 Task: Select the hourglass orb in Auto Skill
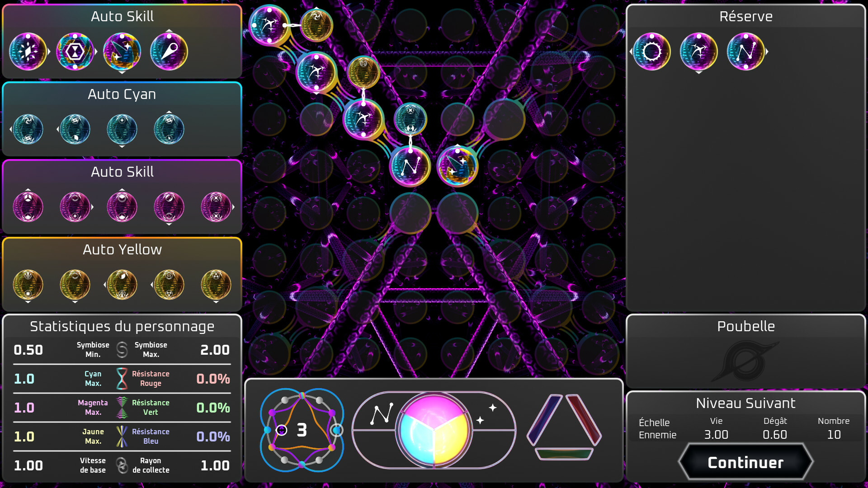click(75, 51)
